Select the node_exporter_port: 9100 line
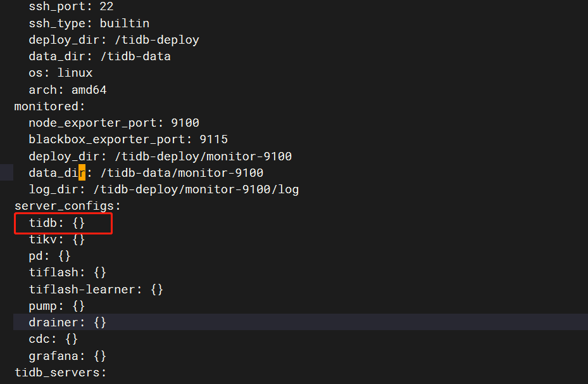This screenshot has height=384, width=588. (114, 123)
